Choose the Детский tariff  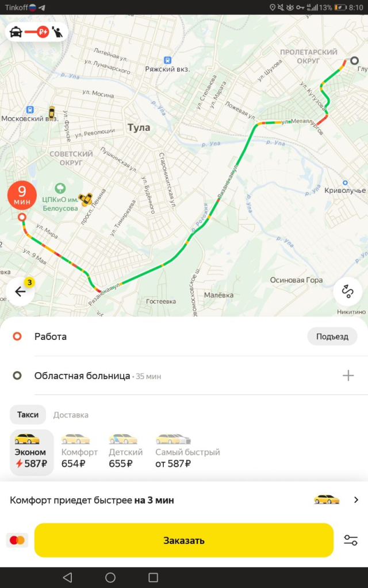123,452
